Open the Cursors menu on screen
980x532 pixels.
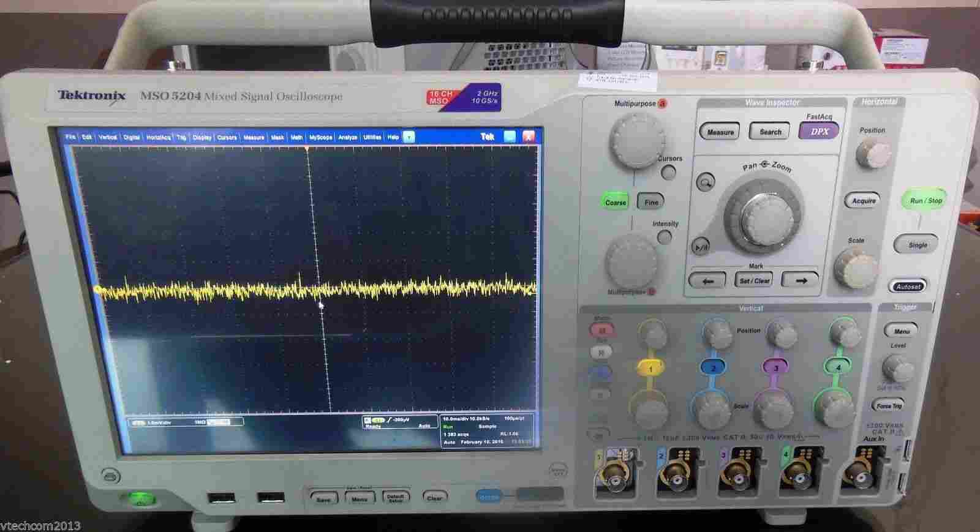227,137
